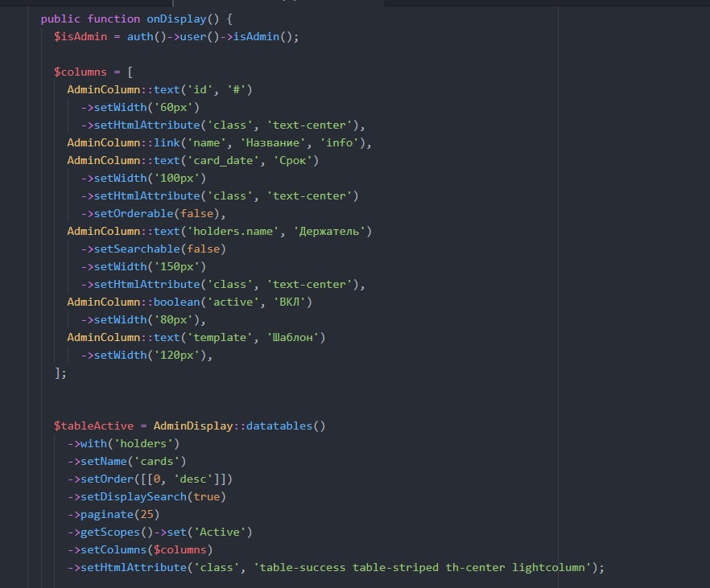Click the setName method

[x=103, y=462]
